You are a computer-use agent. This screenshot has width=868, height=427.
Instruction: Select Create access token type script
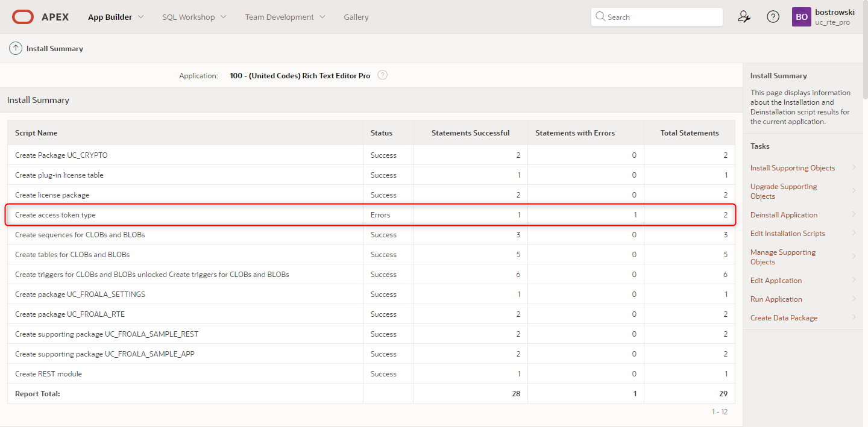[x=55, y=215]
